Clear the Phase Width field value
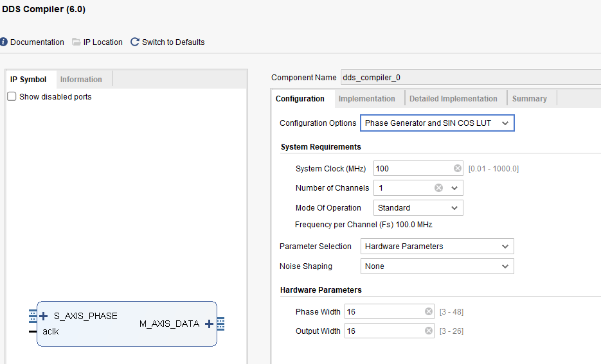 pos(429,312)
